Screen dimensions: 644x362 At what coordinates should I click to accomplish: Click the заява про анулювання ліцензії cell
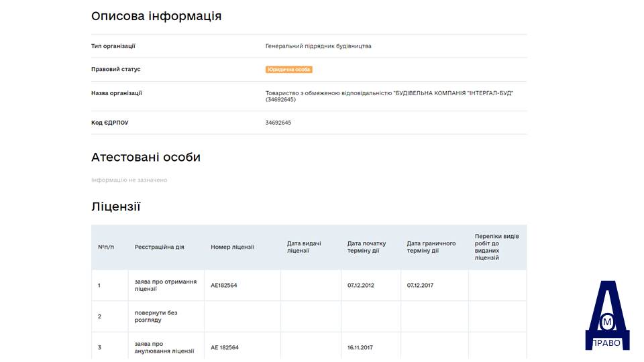pyautogui.click(x=164, y=347)
